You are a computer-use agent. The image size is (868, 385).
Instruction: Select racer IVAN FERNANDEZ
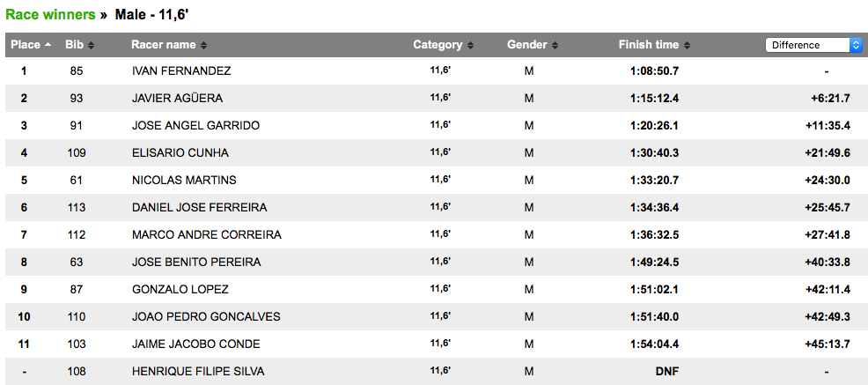pos(181,71)
